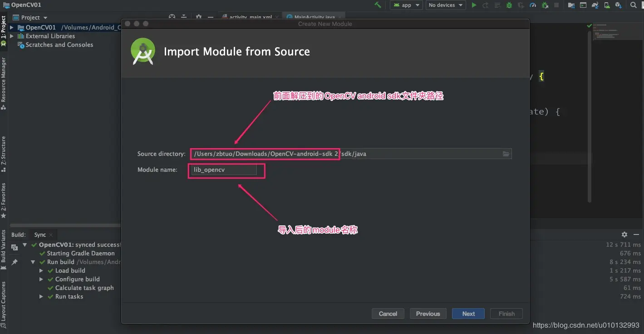Click the Make Project hammer icon
Image resolution: width=644 pixels, height=334 pixels.
click(378, 5)
